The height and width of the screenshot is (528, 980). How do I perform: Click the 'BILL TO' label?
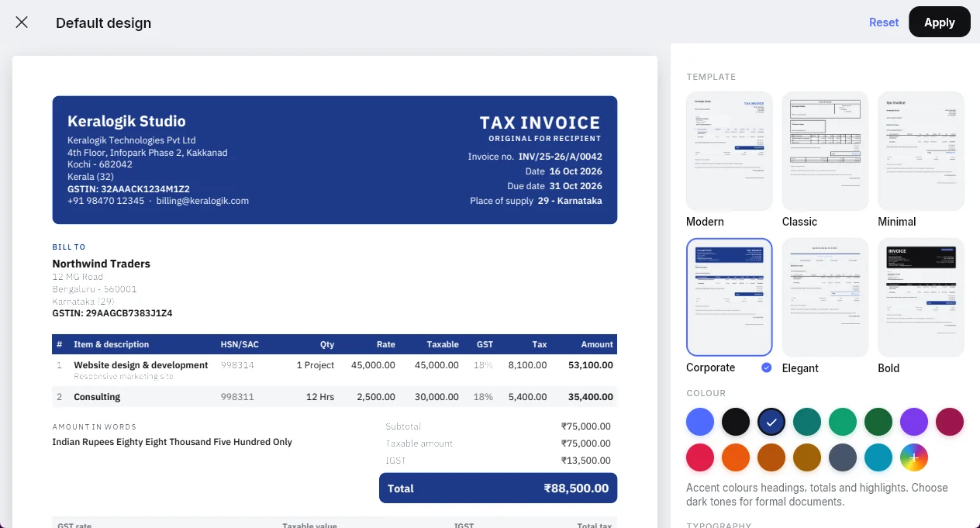pyautogui.click(x=69, y=247)
